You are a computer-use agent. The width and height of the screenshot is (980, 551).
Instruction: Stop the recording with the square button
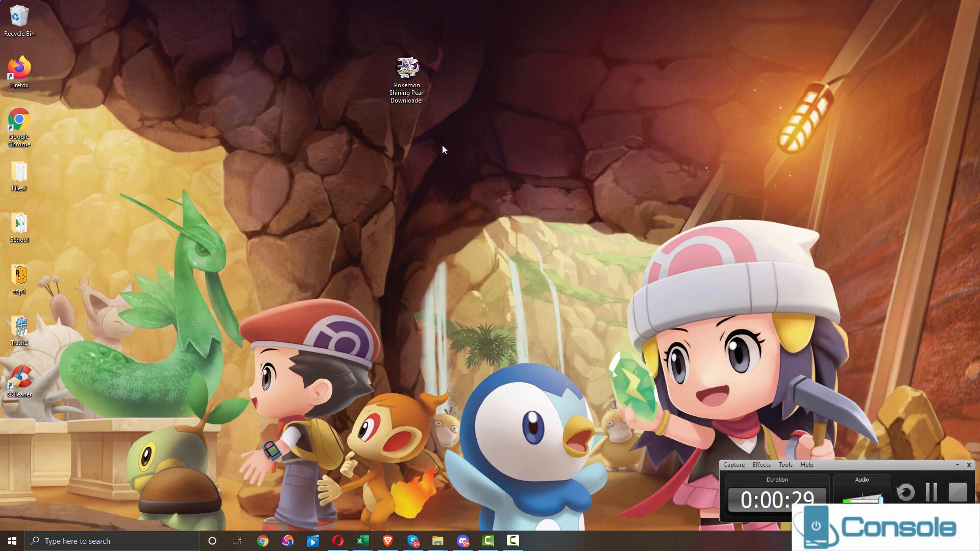[958, 492]
